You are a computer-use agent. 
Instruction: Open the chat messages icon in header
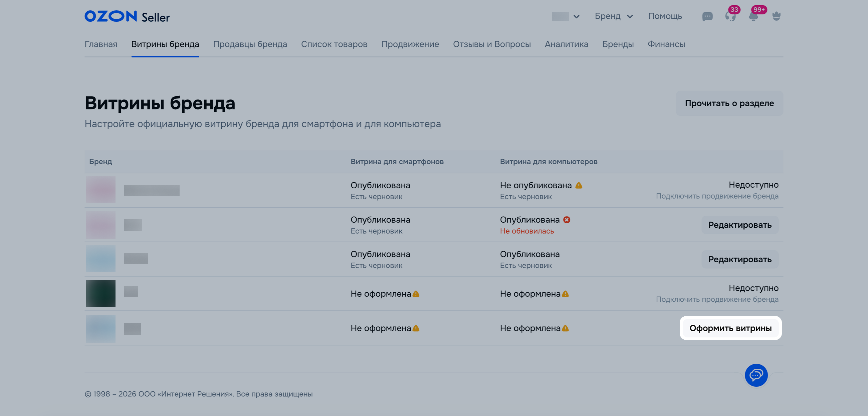tap(707, 16)
